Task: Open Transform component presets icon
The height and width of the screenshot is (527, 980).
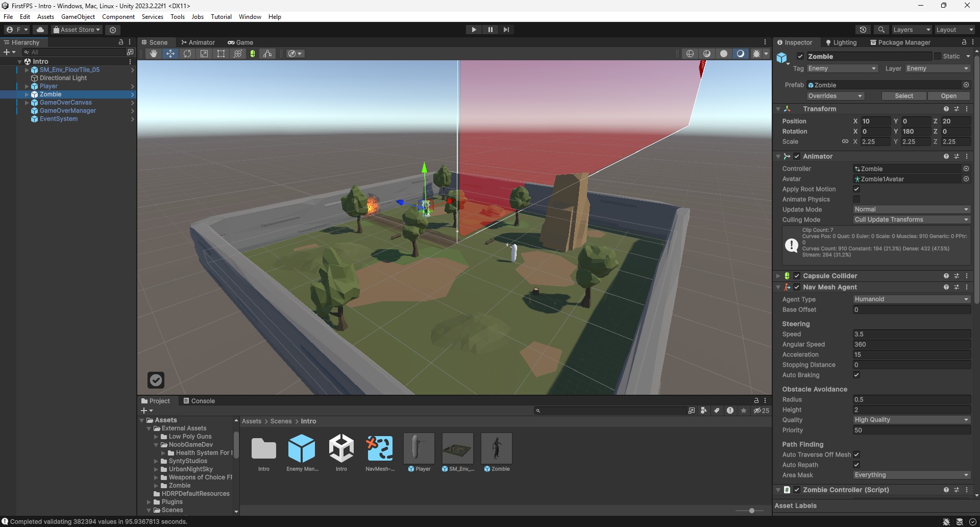Action: click(957, 109)
